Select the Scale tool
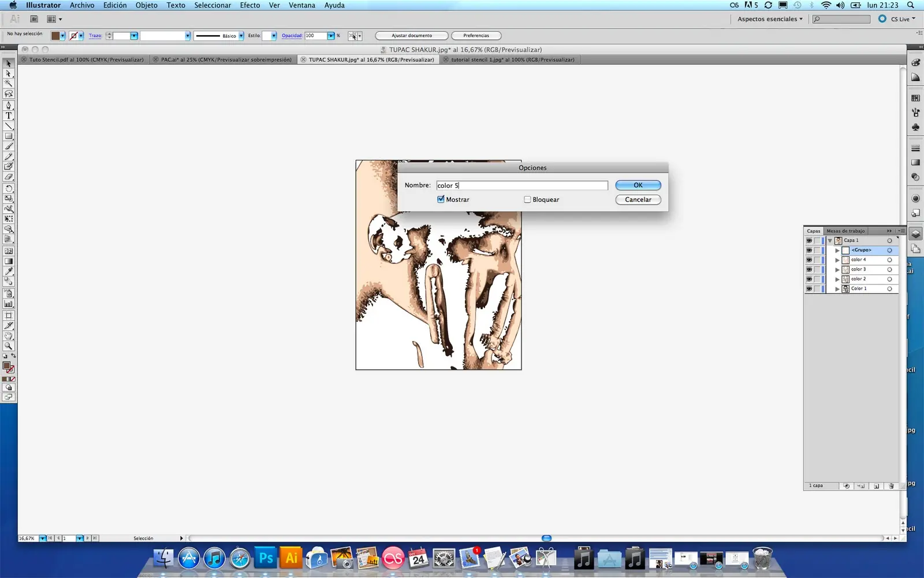 click(x=9, y=198)
